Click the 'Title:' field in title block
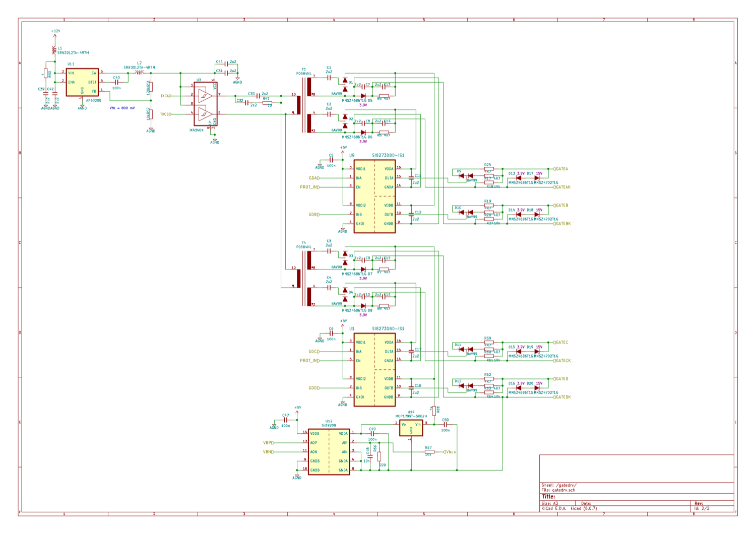This screenshot has width=756, height=534. tap(548, 496)
